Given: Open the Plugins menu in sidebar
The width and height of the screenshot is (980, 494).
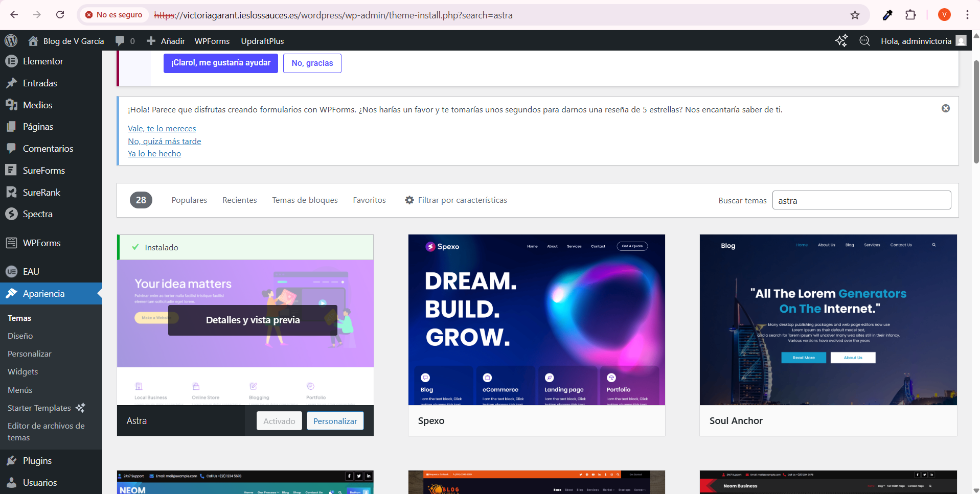Looking at the screenshot, I should pyautogui.click(x=37, y=461).
